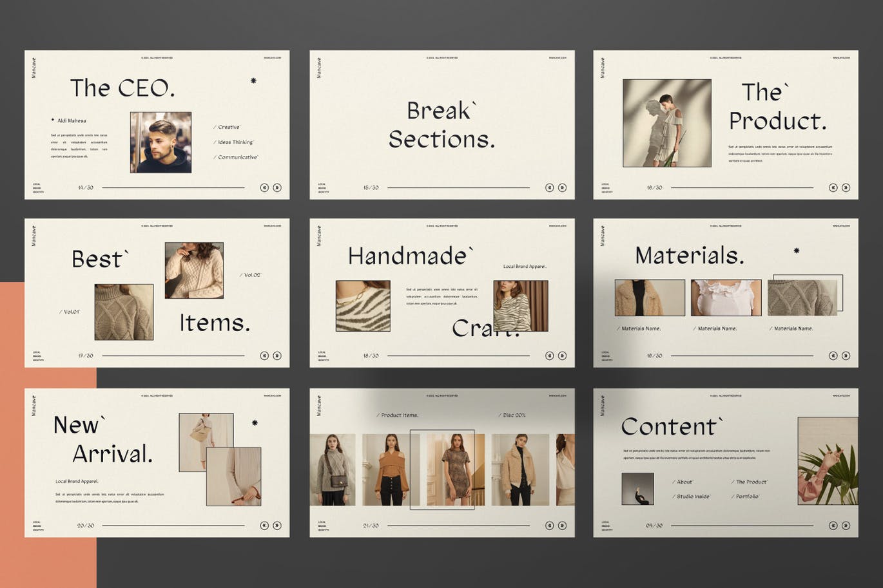
Task: Click the asterisk icon on The CEO slide
Action: (253, 81)
